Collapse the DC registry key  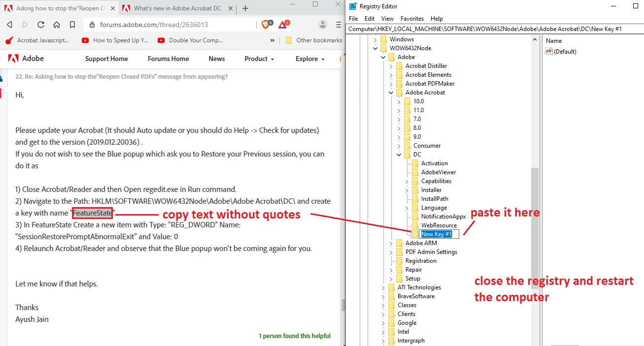(x=399, y=155)
